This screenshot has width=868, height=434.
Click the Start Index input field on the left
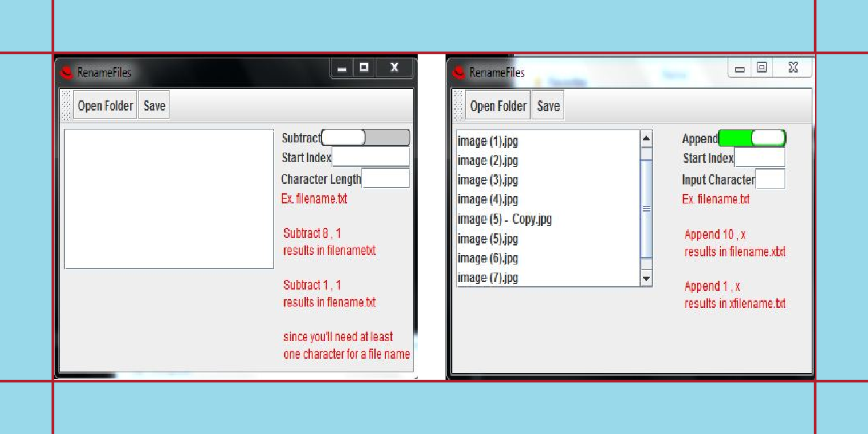click(370, 157)
